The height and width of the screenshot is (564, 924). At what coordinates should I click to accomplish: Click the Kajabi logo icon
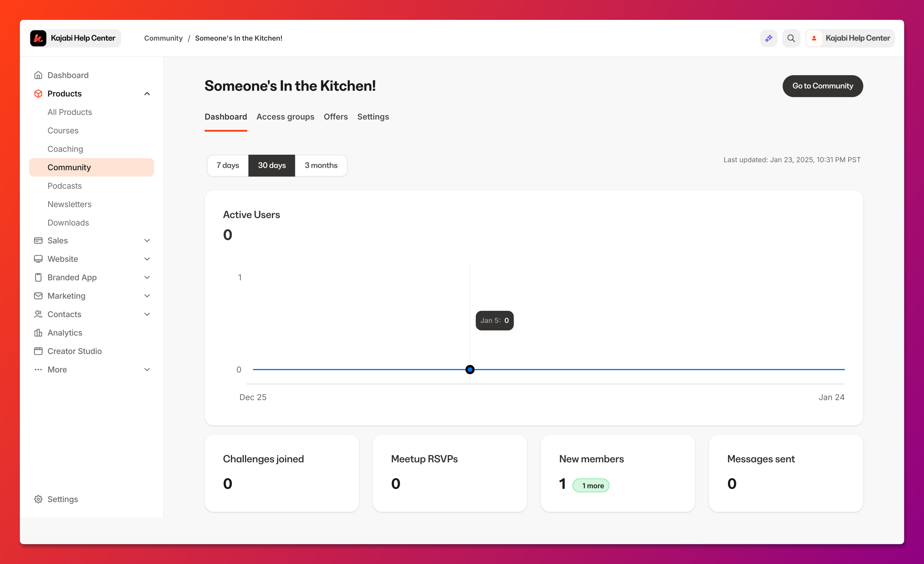(38, 38)
